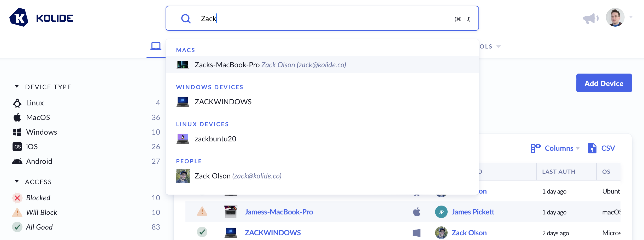Click the Linux penguin filter icon

tap(17, 103)
